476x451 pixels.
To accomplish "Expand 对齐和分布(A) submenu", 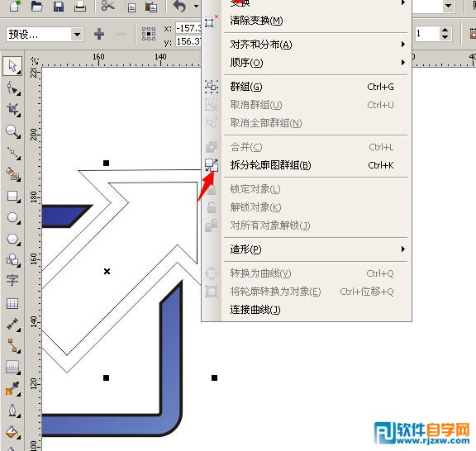I will click(x=307, y=45).
